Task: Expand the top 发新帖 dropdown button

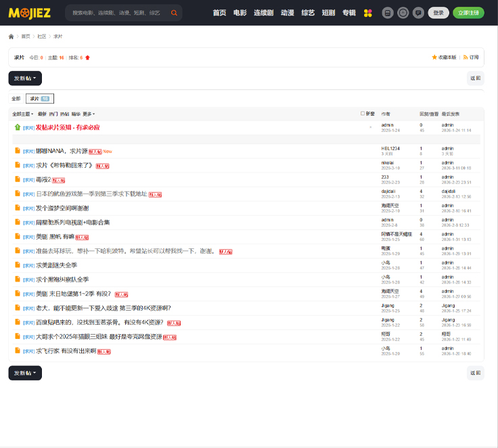Action: 25,79
